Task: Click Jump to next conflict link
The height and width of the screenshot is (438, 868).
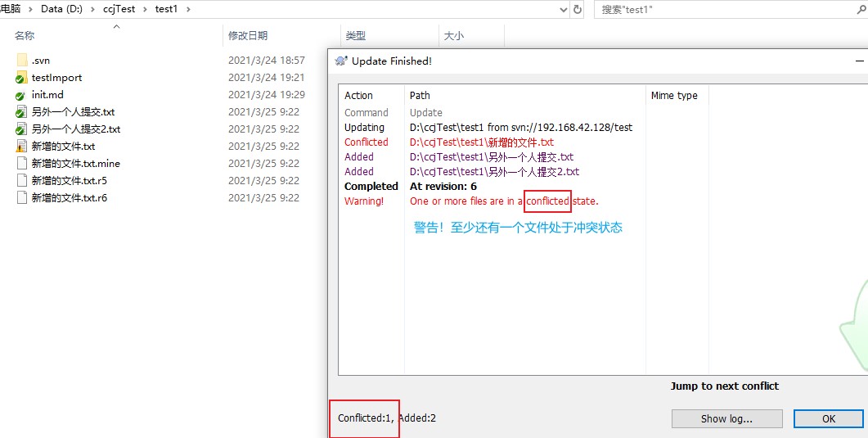Action: tap(724, 386)
